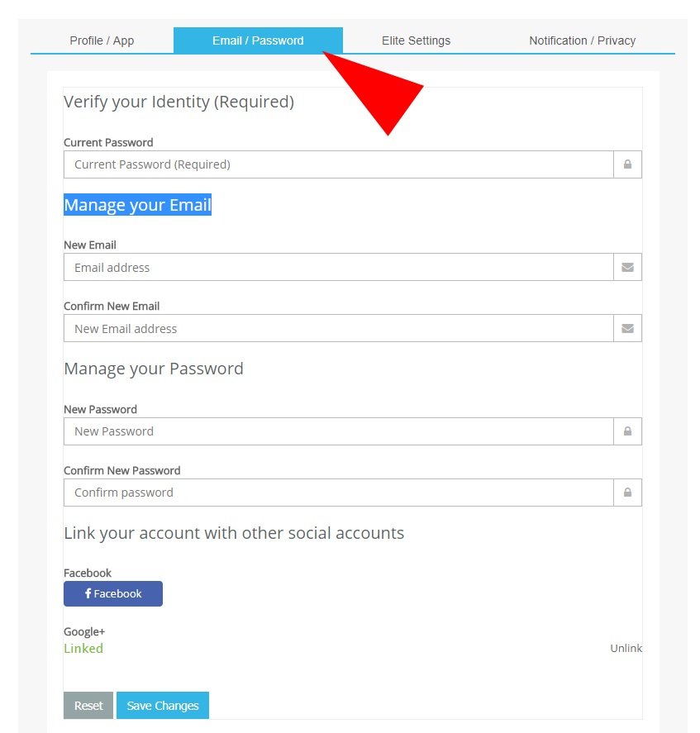Click the Confirm New Password input

pyautogui.click(x=338, y=493)
